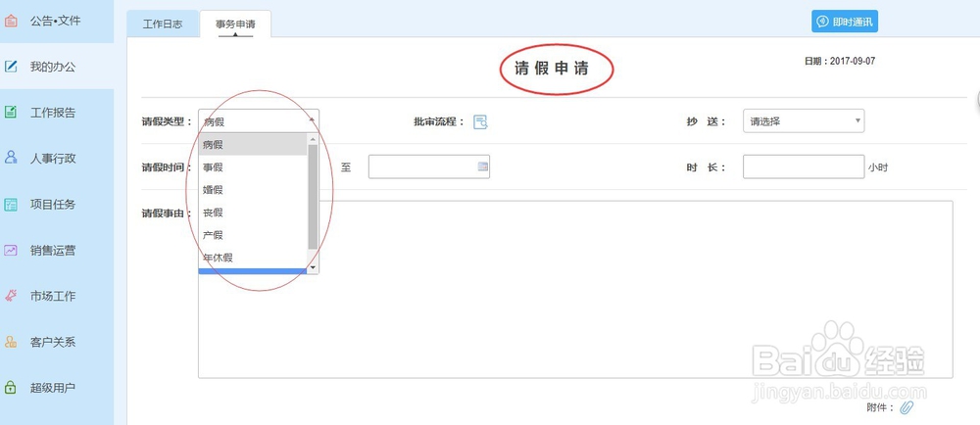The height and width of the screenshot is (425, 980).
Task: Click the leave list scrollbar thumb
Action: point(314,197)
